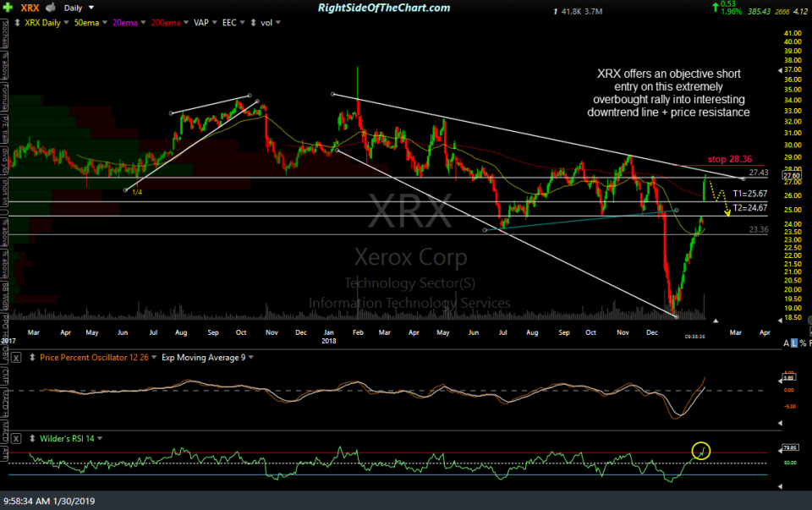Click the yellow circle RSI annotation

pos(700,451)
